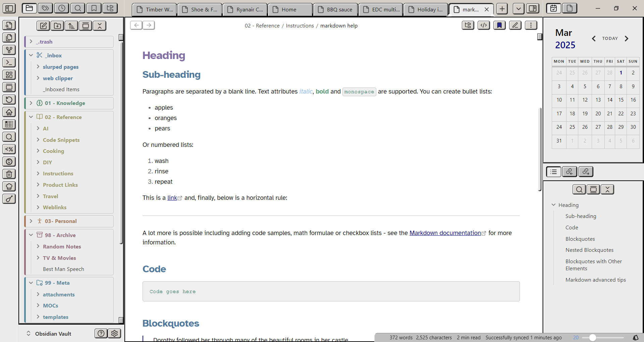Switch to the Home tab

pos(290,9)
